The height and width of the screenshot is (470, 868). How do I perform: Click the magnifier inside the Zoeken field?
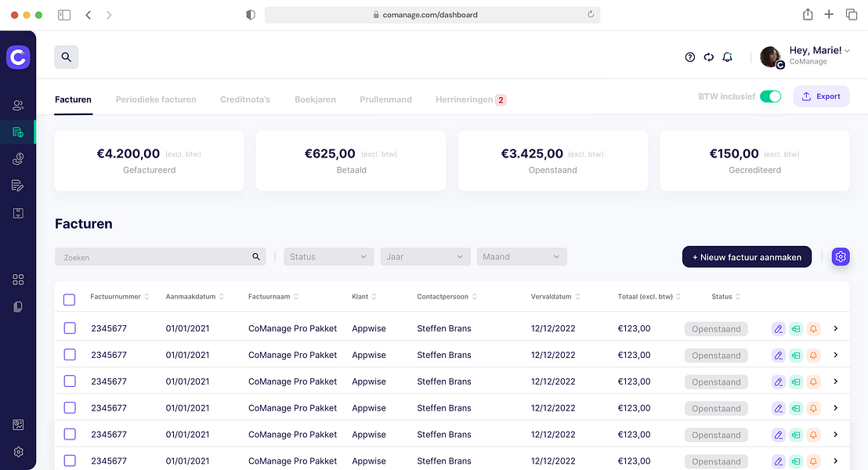pos(256,257)
